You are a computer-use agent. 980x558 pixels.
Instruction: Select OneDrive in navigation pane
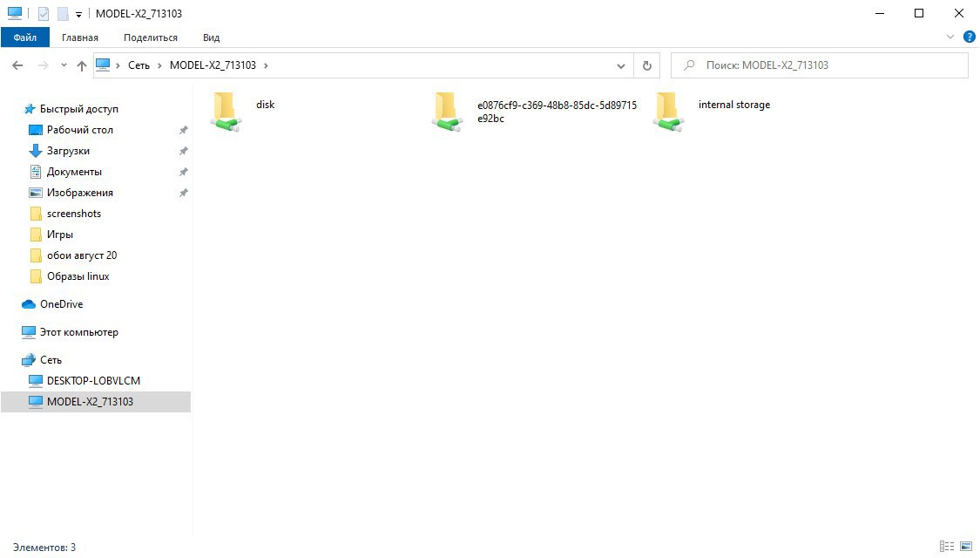coord(61,304)
